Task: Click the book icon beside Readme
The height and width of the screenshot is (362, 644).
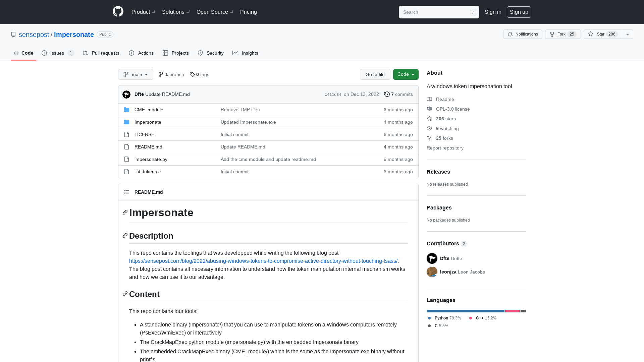Action: [x=429, y=99]
